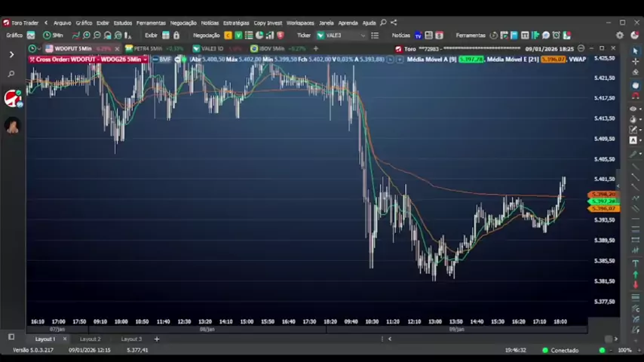Select the cursor pointer tool in right toolbar
The width and height of the screenshot is (644, 362).
point(635,51)
